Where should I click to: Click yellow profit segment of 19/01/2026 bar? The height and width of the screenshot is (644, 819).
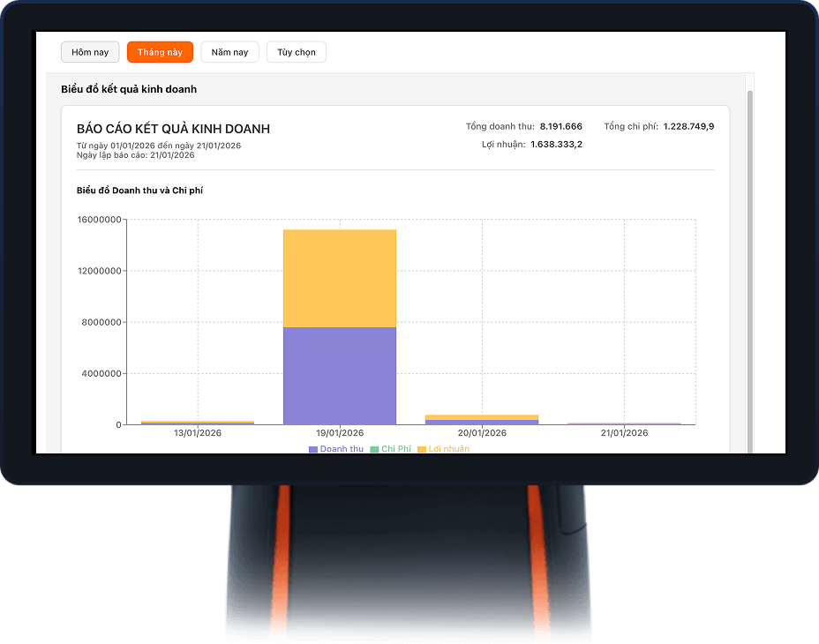click(x=340, y=278)
